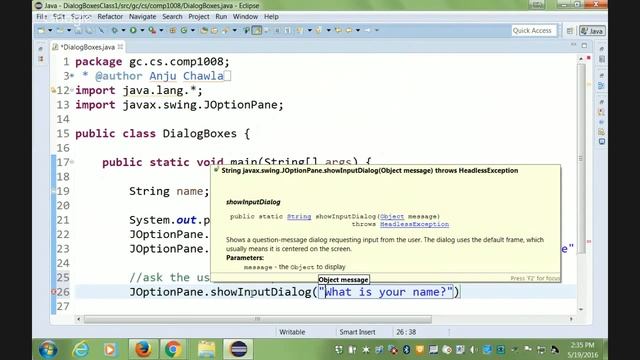Run the program with green Run icon
The width and height of the screenshot is (640, 360).
point(133,30)
